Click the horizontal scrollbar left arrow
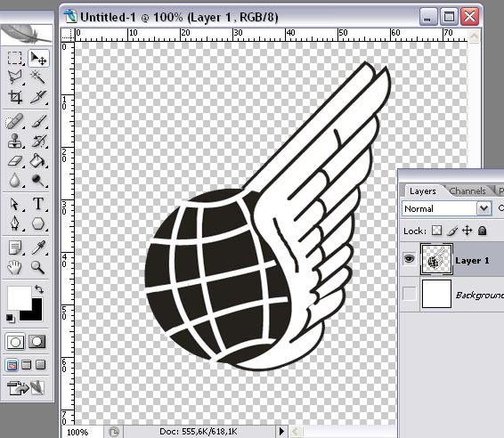Image resolution: width=504 pixels, height=438 pixels. point(296,431)
